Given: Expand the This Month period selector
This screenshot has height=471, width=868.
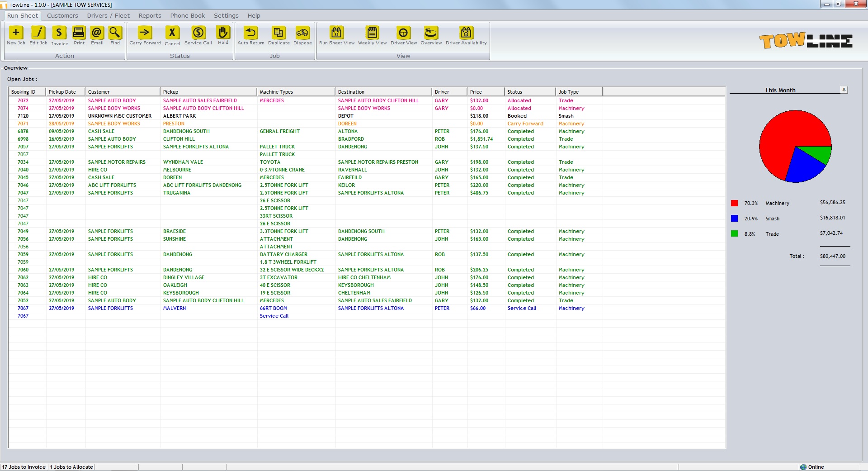Looking at the screenshot, I should (x=844, y=90).
